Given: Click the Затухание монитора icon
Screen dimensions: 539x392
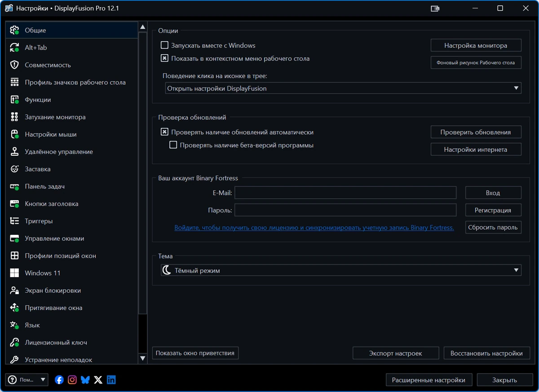Looking at the screenshot, I should click(x=14, y=117).
